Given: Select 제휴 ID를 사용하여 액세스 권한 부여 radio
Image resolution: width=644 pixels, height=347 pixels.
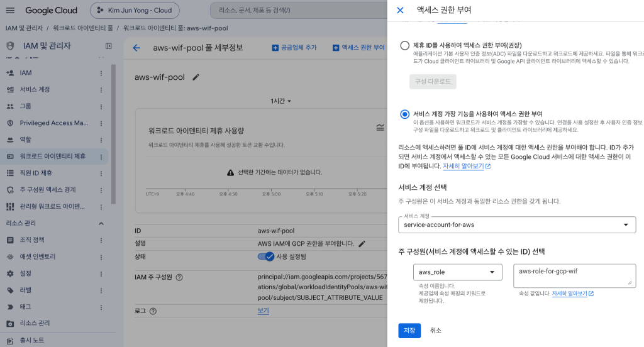Looking at the screenshot, I should click(404, 45).
